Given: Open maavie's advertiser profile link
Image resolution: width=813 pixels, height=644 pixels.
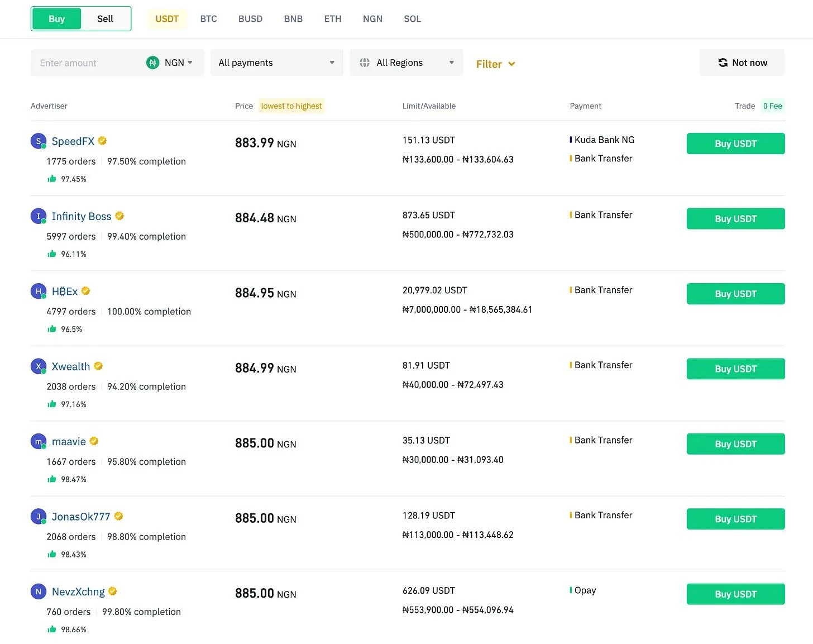Looking at the screenshot, I should pyautogui.click(x=69, y=442).
